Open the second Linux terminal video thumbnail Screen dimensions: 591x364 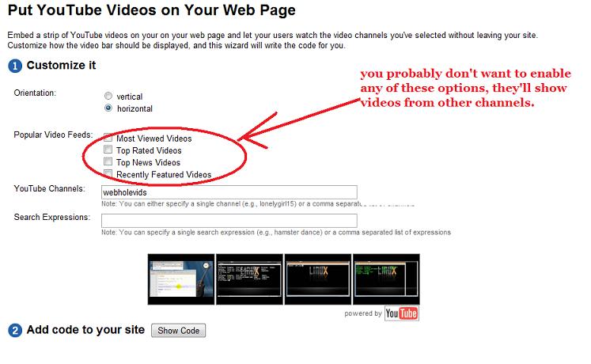tap(249, 279)
